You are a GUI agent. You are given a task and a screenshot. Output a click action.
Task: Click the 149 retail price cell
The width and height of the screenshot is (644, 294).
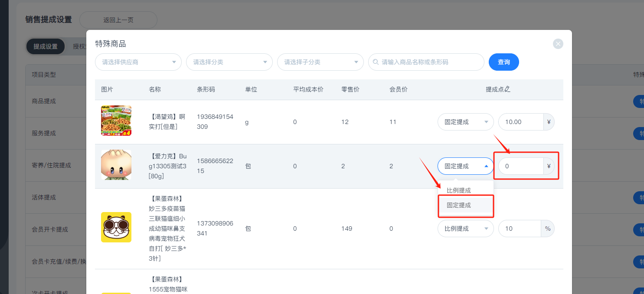(347, 229)
